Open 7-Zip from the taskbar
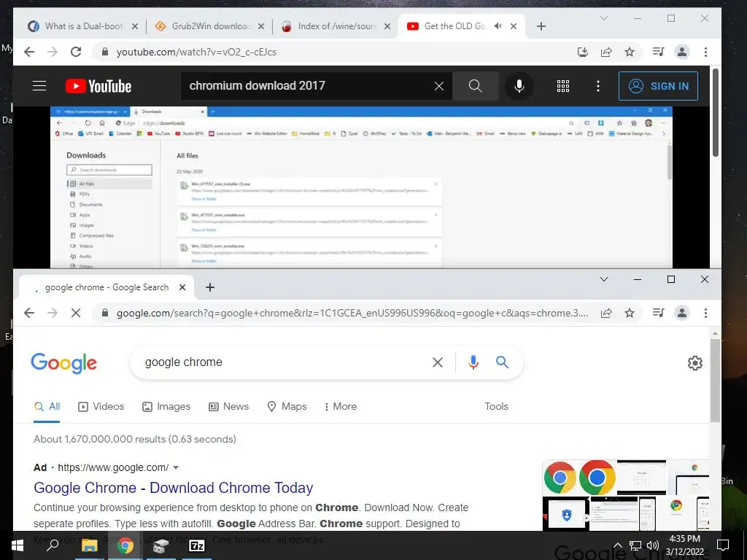 pyautogui.click(x=197, y=545)
